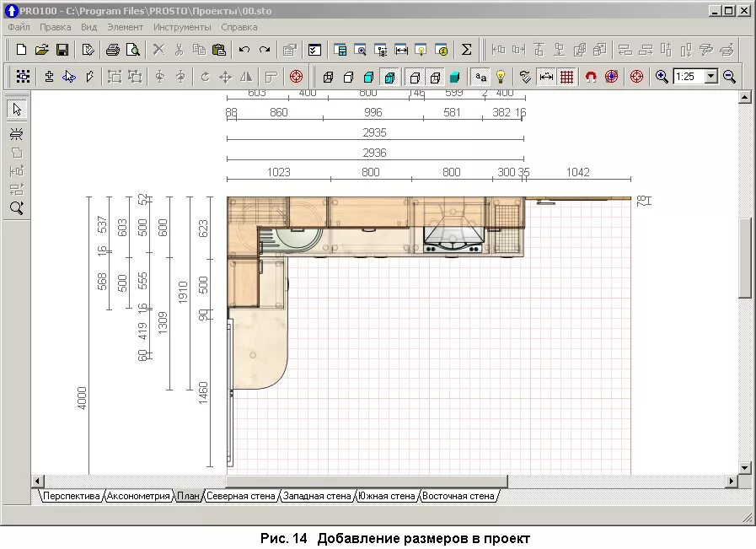Screen dimensions: 756x549
Task: Open the print preview icon
Action: [x=132, y=50]
